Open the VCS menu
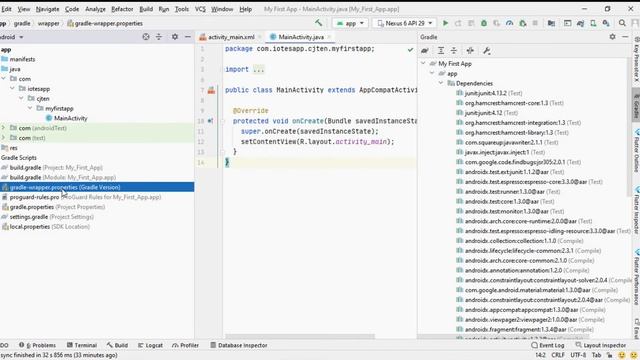The image size is (640, 360). click(x=200, y=9)
